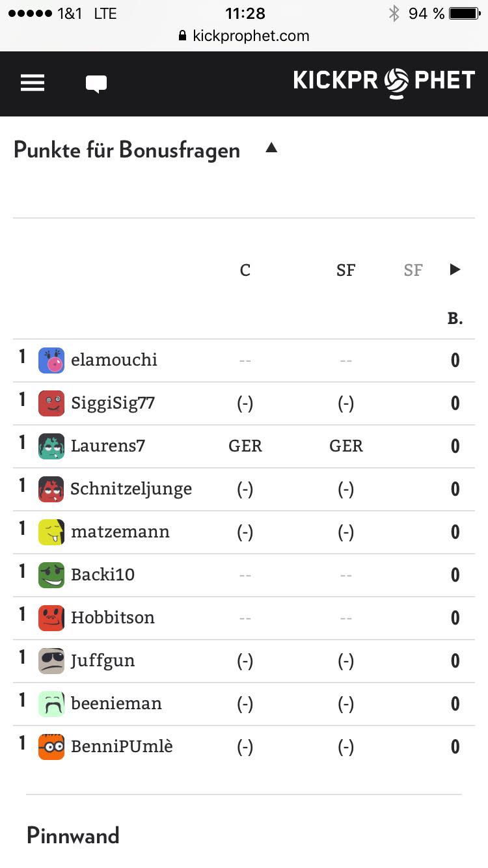The width and height of the screenshot is (488, 868).
Task: Click matzemann's yellow avatar icon
Action: click(x=51, y=532)
